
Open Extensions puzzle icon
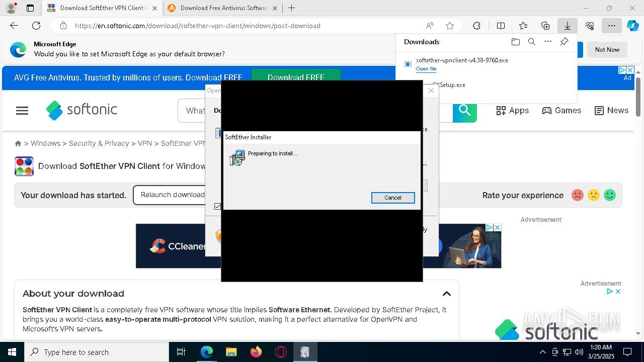tap(476, 26)
